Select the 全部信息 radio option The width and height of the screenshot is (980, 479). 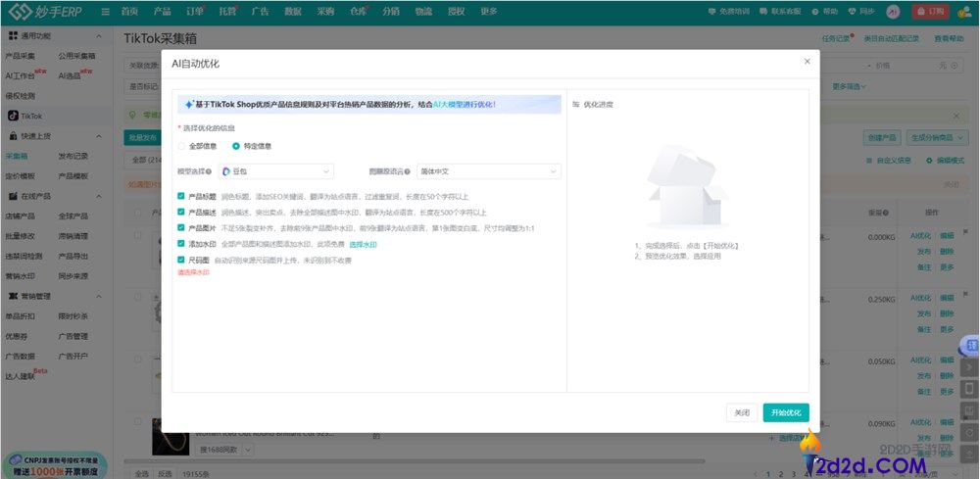tap(182, 146)
